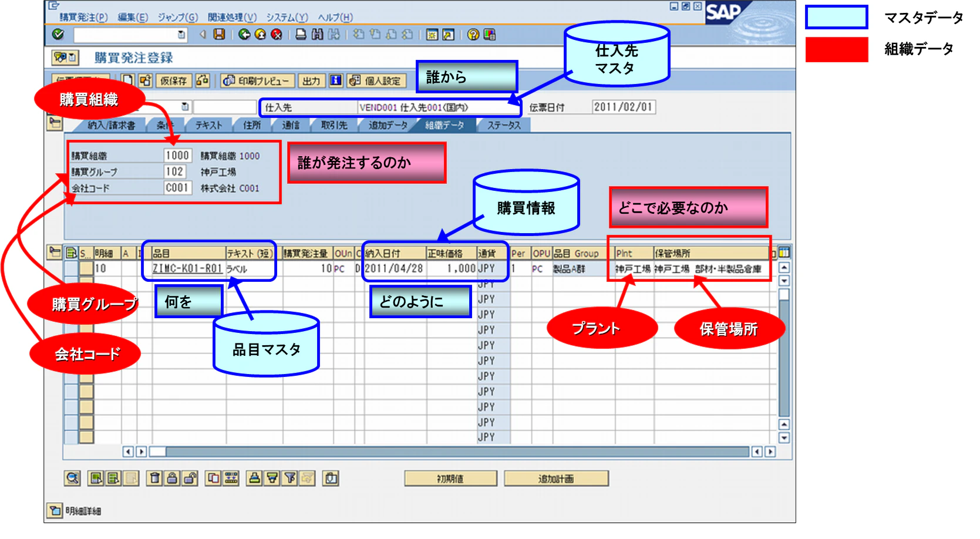Screen dimensions: 980x539
Task: Click the Create new document page icon
Action: click(x=128, y=80)
